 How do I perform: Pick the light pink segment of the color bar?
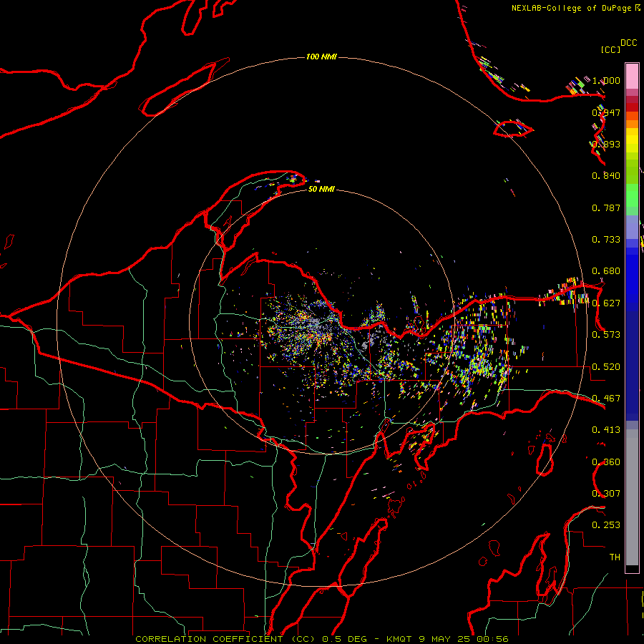[x=632, y=76]
